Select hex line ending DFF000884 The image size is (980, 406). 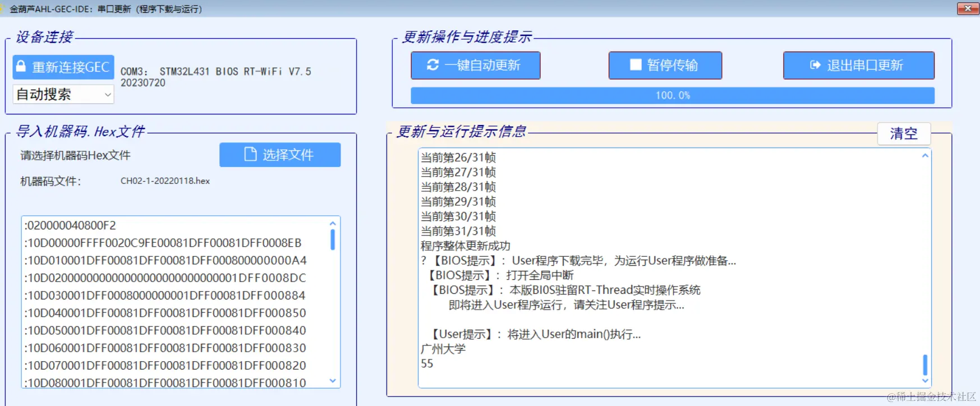pyautogui.click(x=165, y=296)
